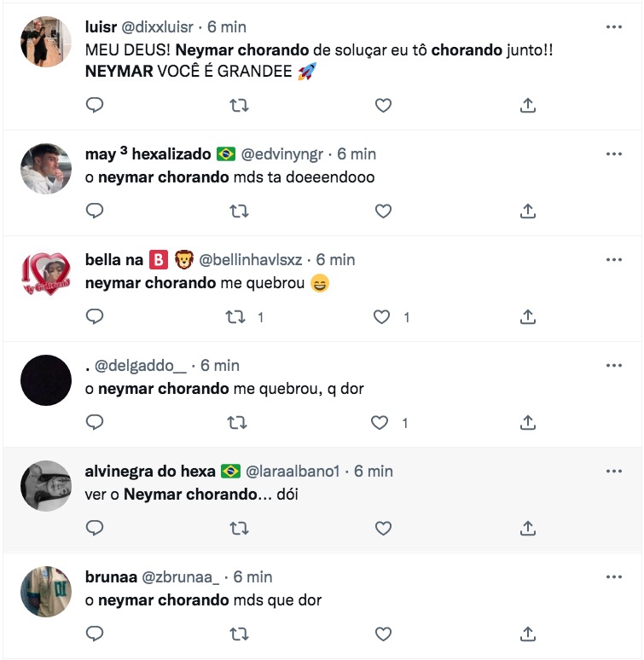Share brunaa's tweet

(527, 634)
